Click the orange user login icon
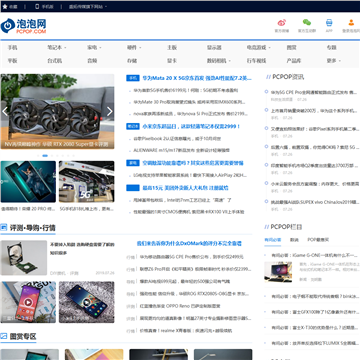Screen dimensions: 360x360 351,23
